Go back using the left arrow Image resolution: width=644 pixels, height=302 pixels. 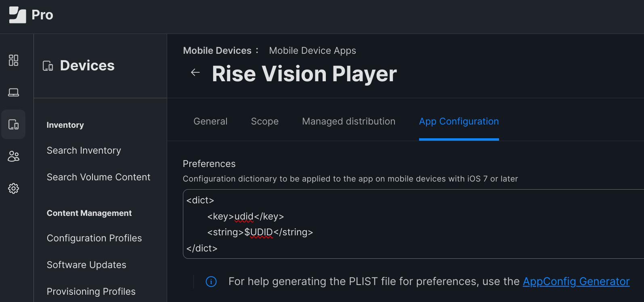[x=195, y=72]
